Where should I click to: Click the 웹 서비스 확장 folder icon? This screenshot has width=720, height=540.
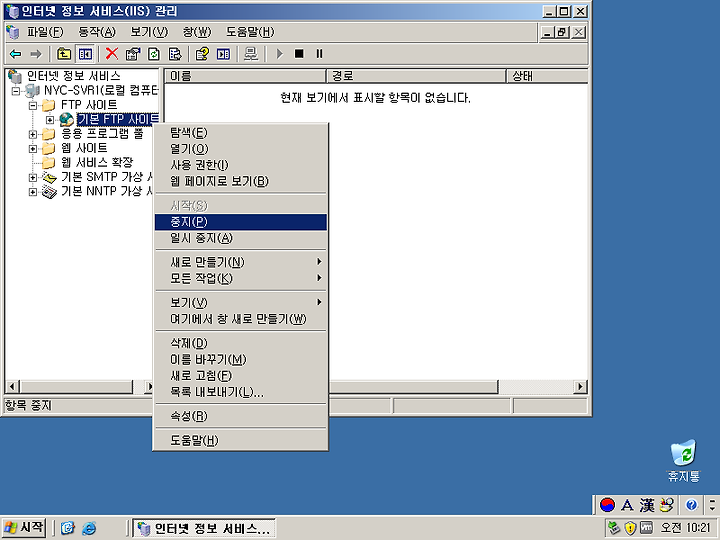tap(49, 163)
